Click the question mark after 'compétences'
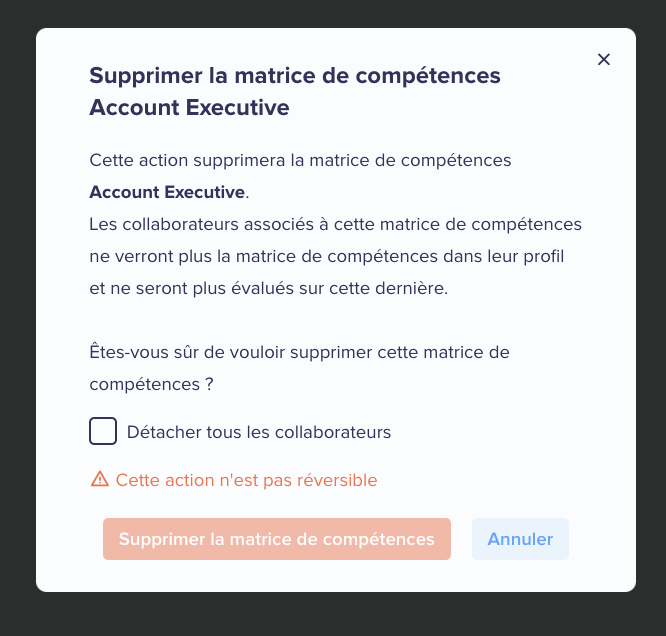The height and width of the screenshot is (636, 666). coord(209,384)
